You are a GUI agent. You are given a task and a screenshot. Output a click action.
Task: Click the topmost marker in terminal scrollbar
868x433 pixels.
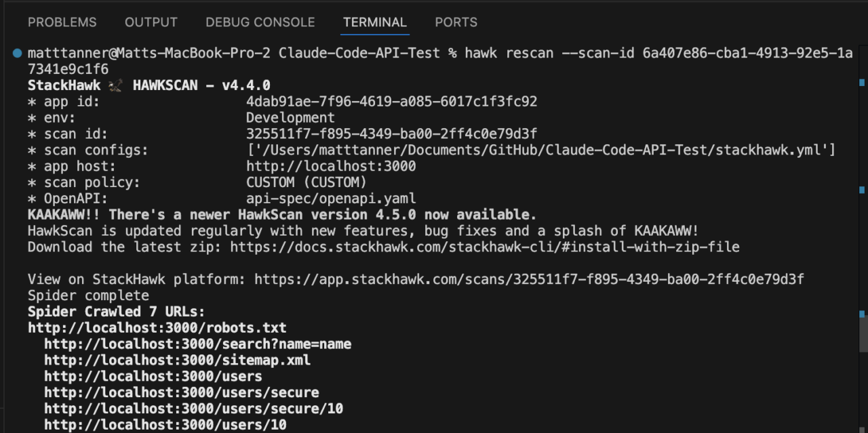861,82
